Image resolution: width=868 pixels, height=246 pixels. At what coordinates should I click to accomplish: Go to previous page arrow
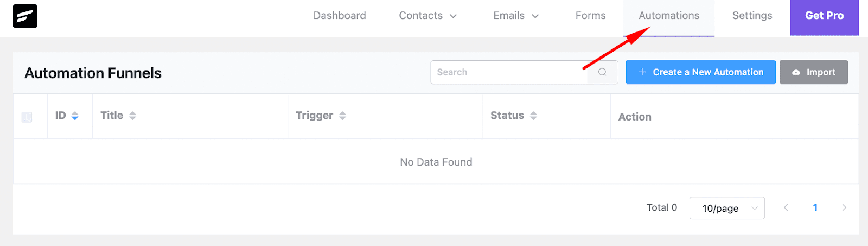pos(786,207)
